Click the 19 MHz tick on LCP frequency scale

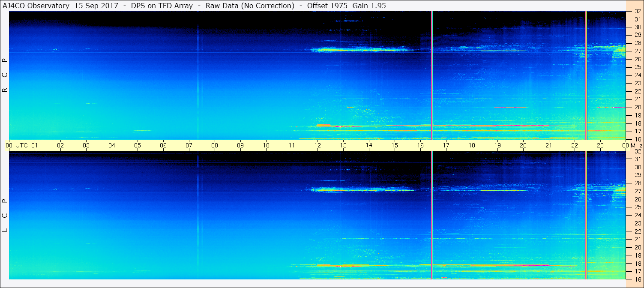point(637,255)
